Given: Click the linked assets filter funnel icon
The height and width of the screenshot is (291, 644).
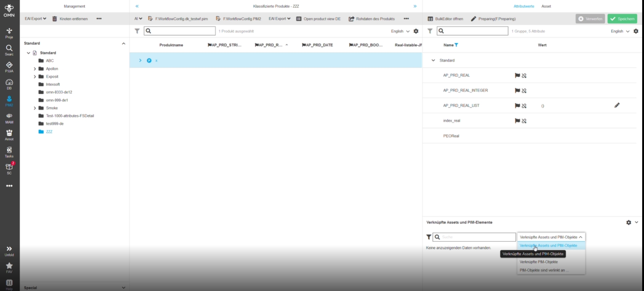Looking at the screenshot, I should point(429,237).
